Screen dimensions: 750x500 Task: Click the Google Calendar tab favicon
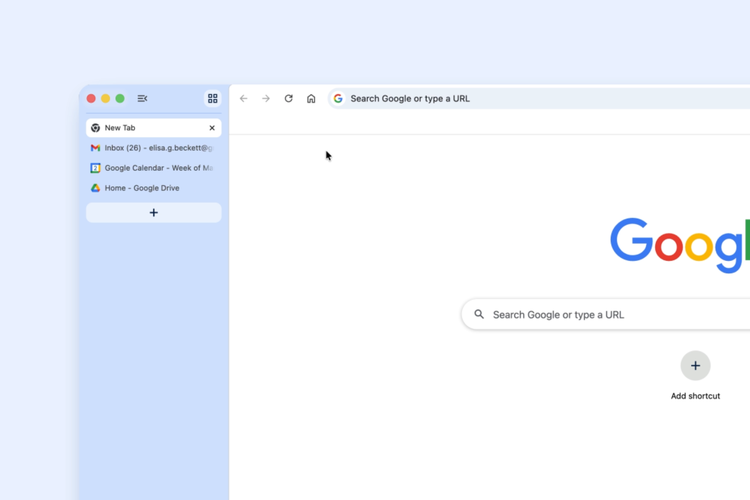(95, 168)
